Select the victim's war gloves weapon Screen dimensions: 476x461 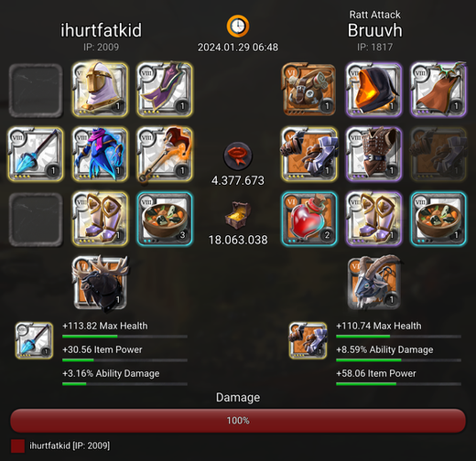(309, 155)
